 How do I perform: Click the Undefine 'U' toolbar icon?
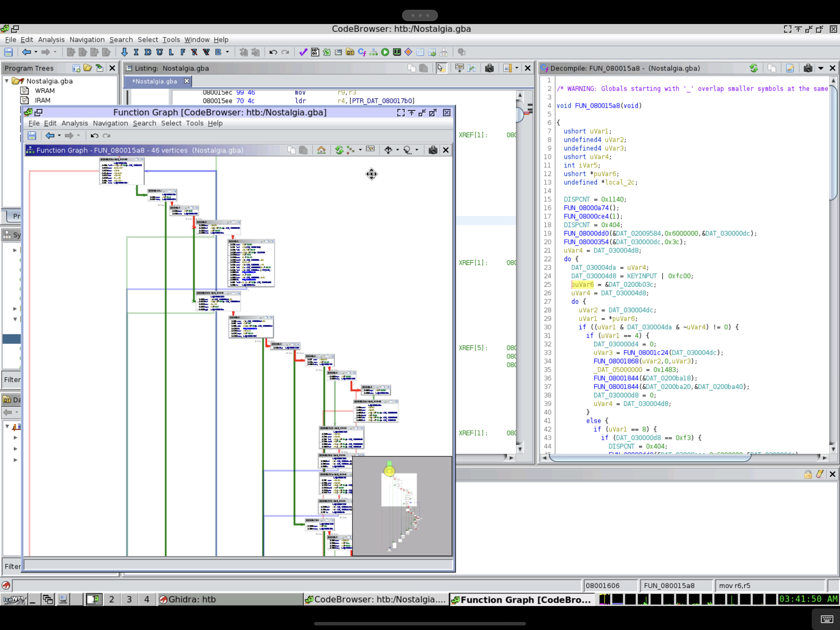tap(160, 52)
